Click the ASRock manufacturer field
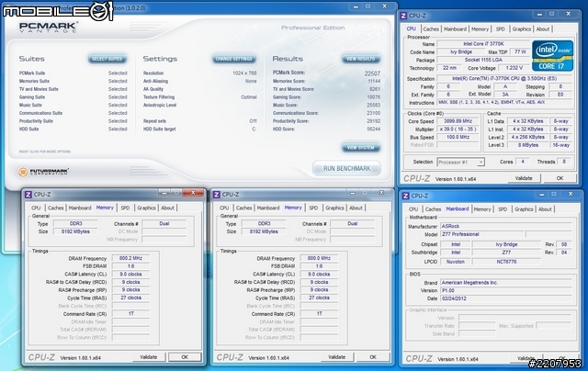Viewport: 588px width, 371px height. pyautogui.click(x=506, y=226)
